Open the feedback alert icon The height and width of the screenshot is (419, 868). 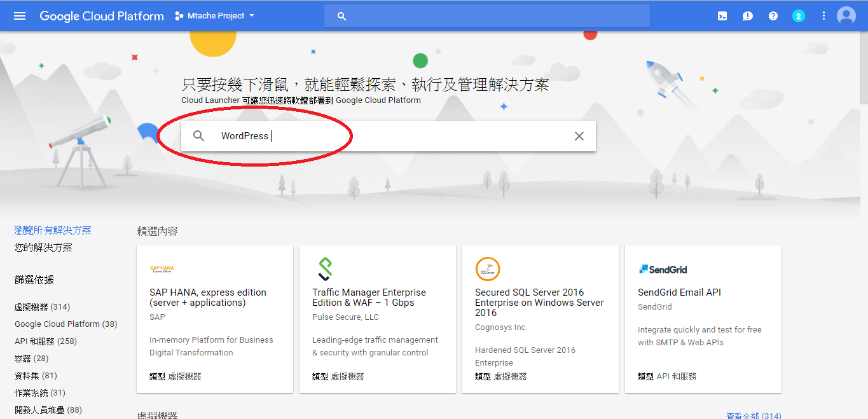point(748,16)
